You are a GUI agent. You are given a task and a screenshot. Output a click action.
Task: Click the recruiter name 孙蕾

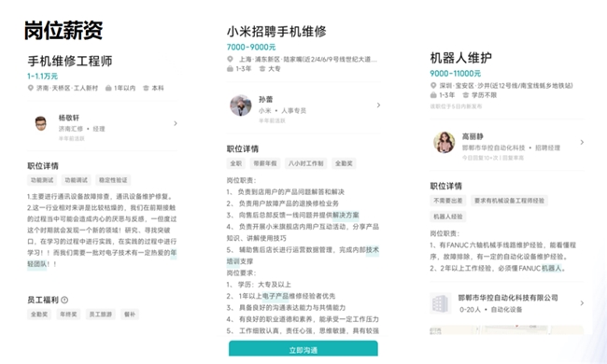click(x=265, y=100)
